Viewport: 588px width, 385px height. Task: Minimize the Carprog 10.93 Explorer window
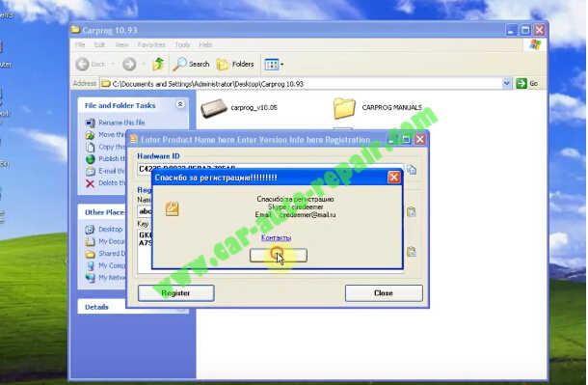click(x=512, y=30)
